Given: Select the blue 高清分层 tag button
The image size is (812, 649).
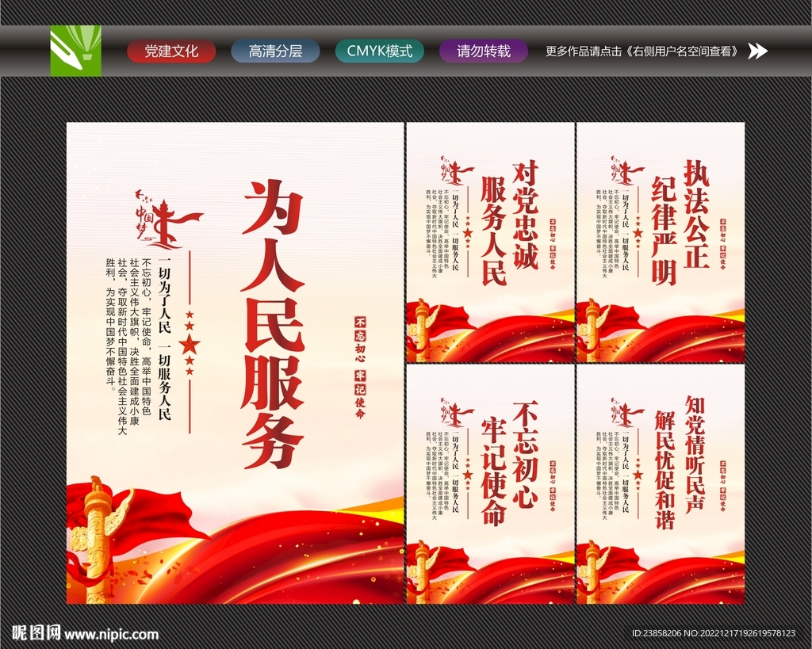Looking at the screenshot, I should pos(275,52).
